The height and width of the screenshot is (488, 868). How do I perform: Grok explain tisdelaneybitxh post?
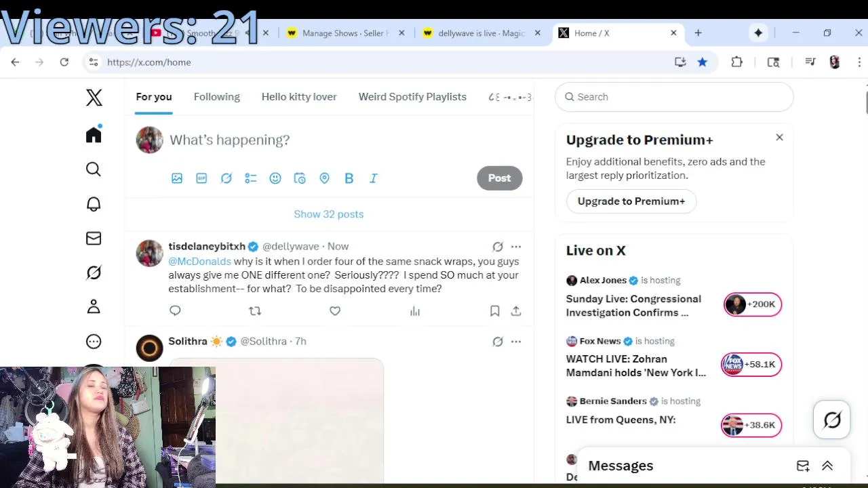tap(498, 247)
